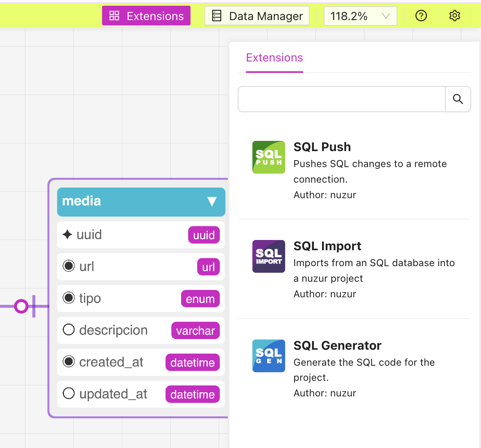Viewport: 481px width, 448px height.
Task: Collapse the media table with its arrow
Action: point(211,201)
